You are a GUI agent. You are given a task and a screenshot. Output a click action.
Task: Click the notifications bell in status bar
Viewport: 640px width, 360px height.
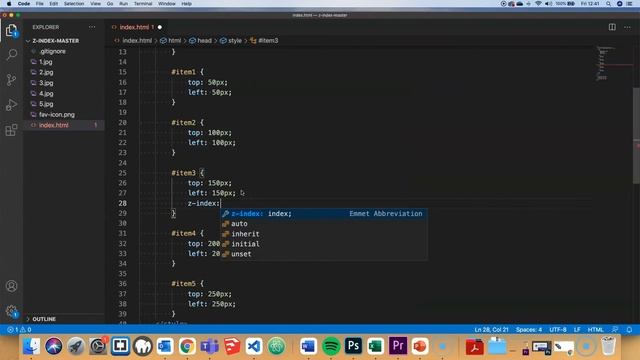tap(629, 329)
